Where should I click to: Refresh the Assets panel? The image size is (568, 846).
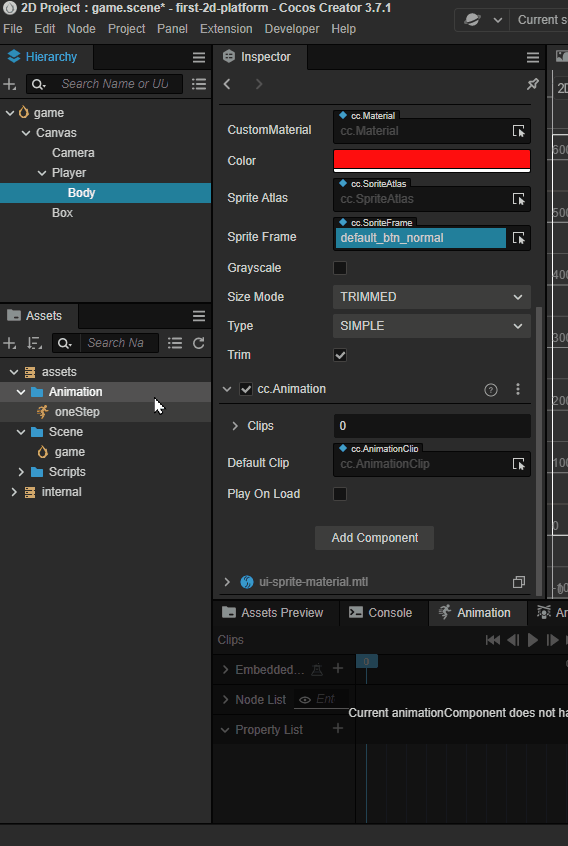point(199,343)
